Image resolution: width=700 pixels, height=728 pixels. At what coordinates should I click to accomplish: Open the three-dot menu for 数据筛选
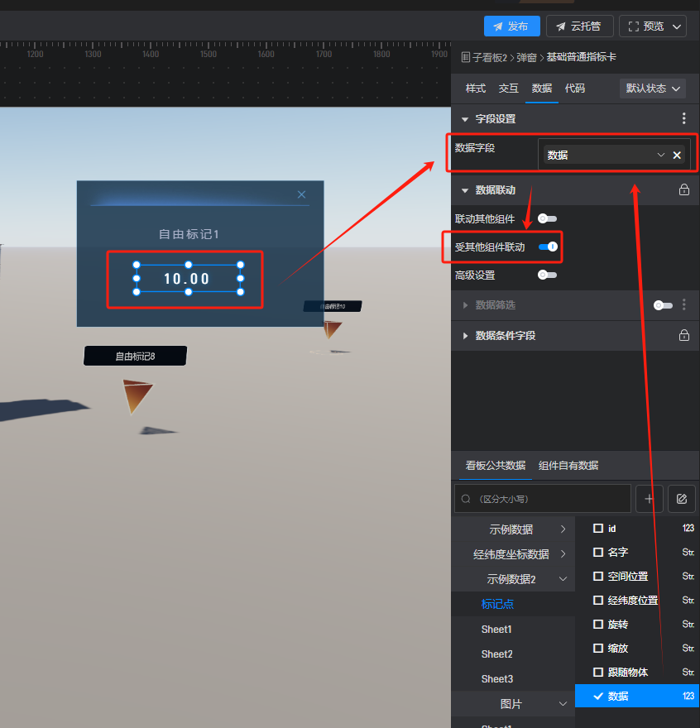[x=683, y=304]
